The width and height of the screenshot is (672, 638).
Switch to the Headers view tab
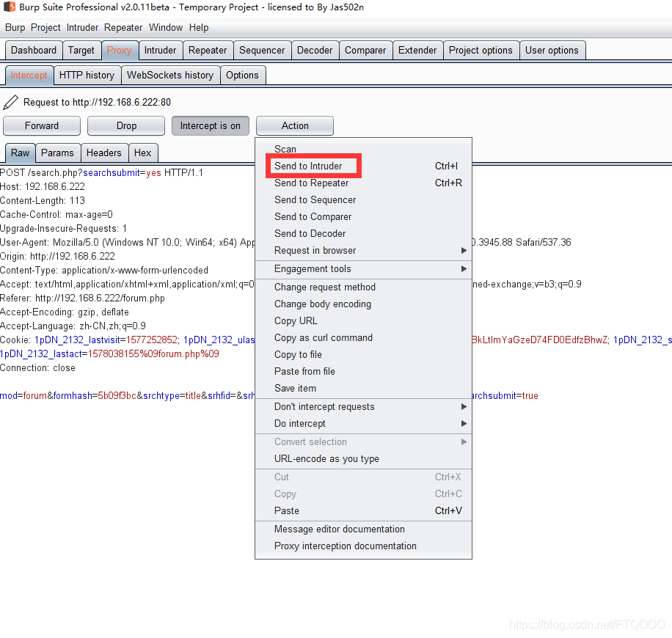click(x=103, y=153)
